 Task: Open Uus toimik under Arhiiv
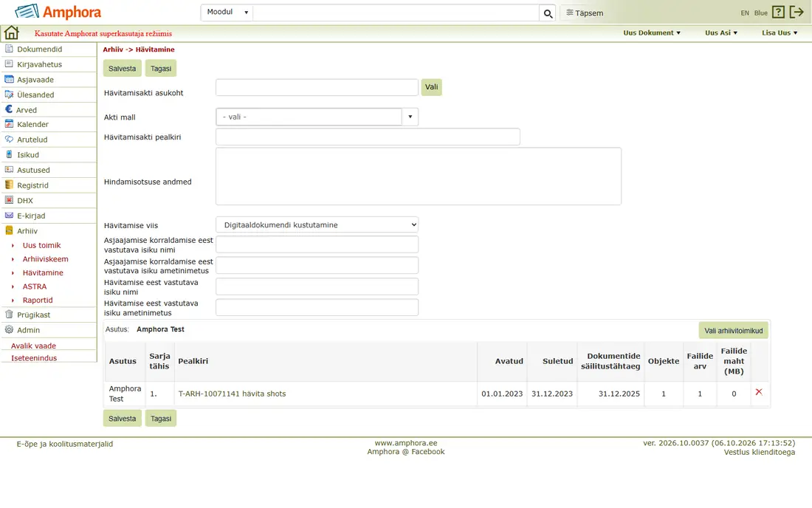[x=41, y=245]
